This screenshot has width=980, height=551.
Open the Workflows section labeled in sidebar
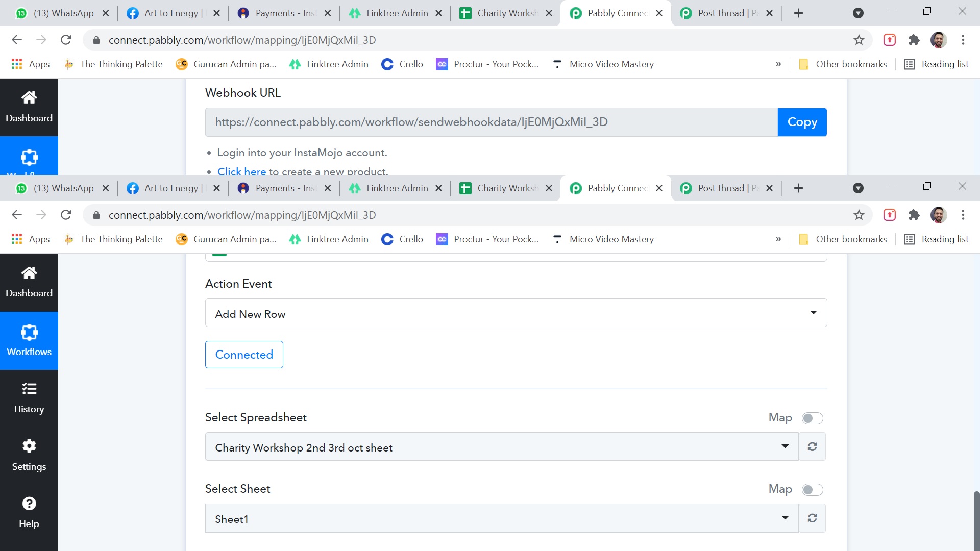pyautogui.click(x=29, y=340)
